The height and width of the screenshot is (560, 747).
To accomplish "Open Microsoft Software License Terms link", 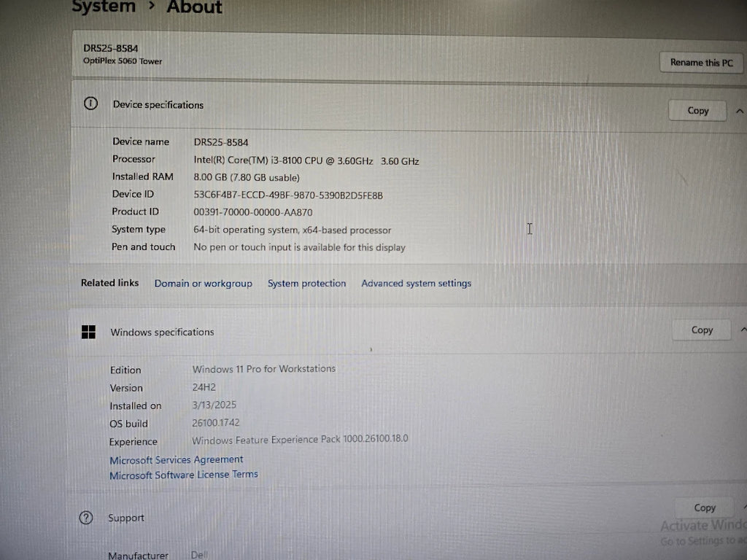I will 183,475.
